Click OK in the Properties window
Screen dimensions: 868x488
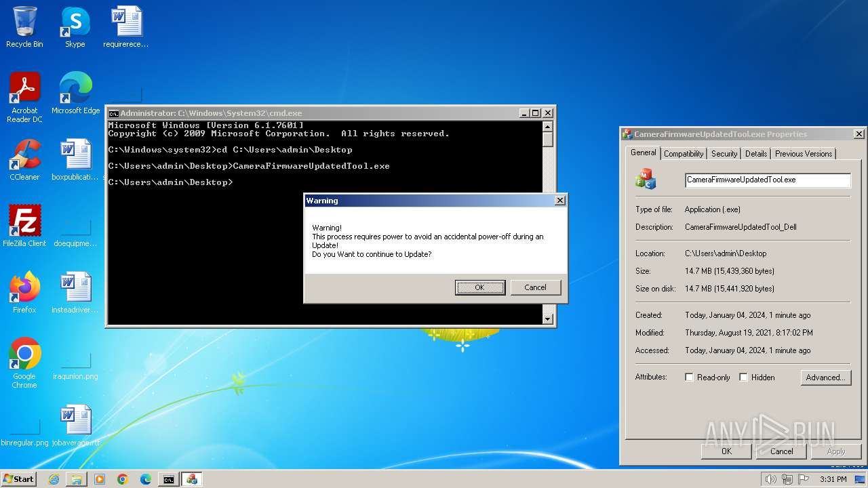click(726, 451)
